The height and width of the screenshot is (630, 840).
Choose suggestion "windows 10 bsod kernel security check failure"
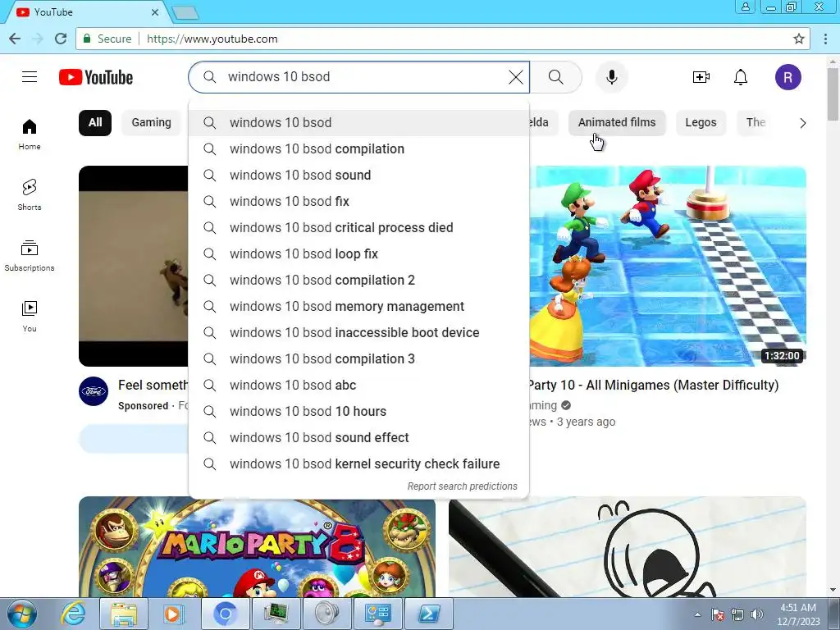click(x=359, y=464)
